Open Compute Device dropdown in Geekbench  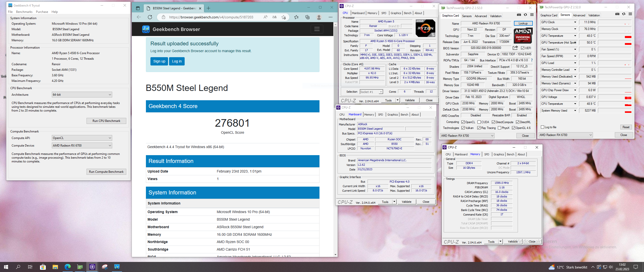point(82,146)
